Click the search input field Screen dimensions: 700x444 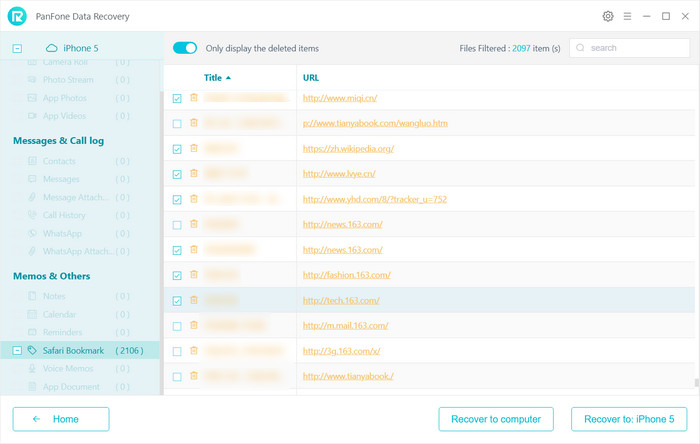tap(629, 48)
